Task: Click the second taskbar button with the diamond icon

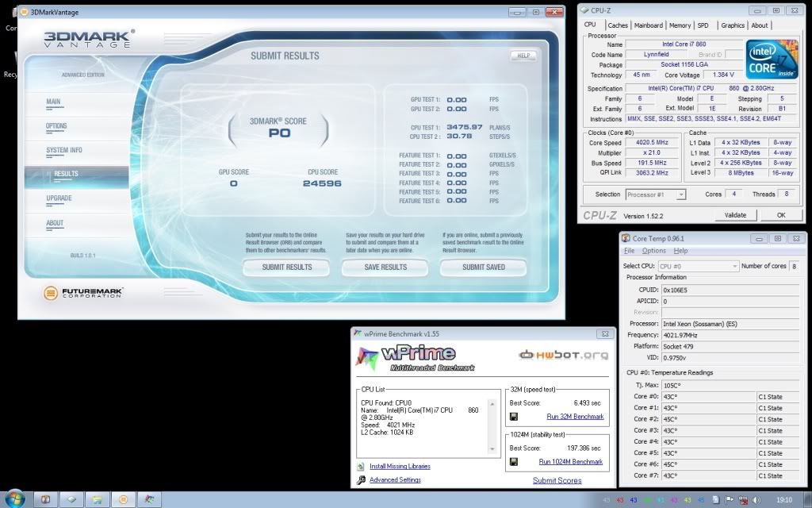Action: [71, 500]
